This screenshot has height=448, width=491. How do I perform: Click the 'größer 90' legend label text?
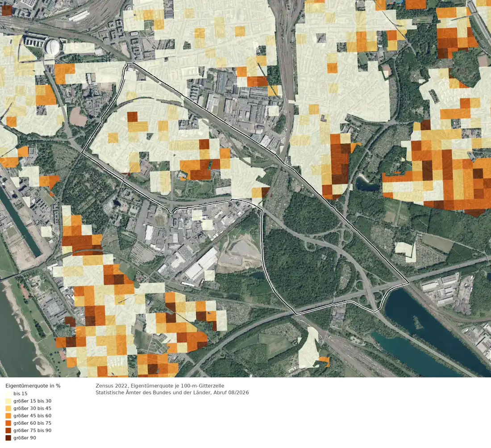coord(25,438)
